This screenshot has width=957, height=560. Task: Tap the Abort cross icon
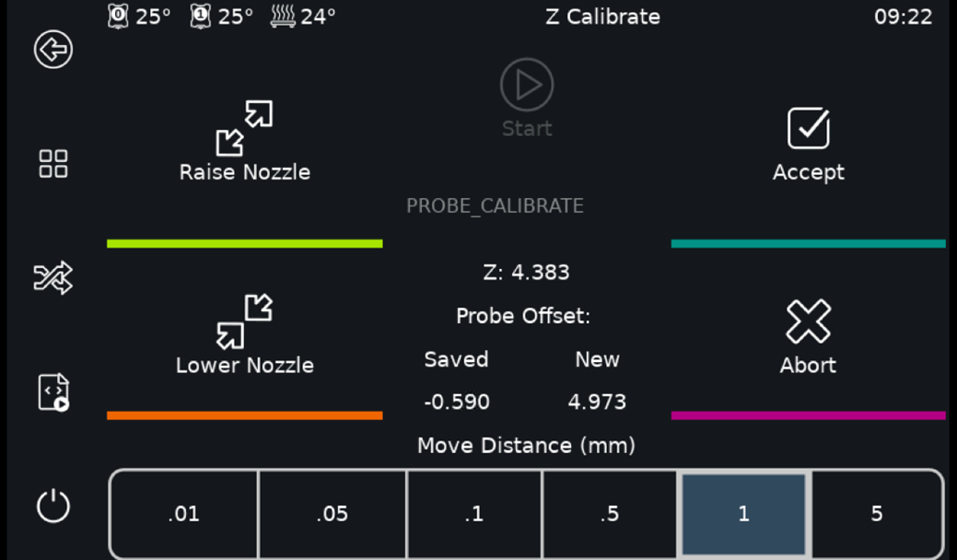point(808,320)
